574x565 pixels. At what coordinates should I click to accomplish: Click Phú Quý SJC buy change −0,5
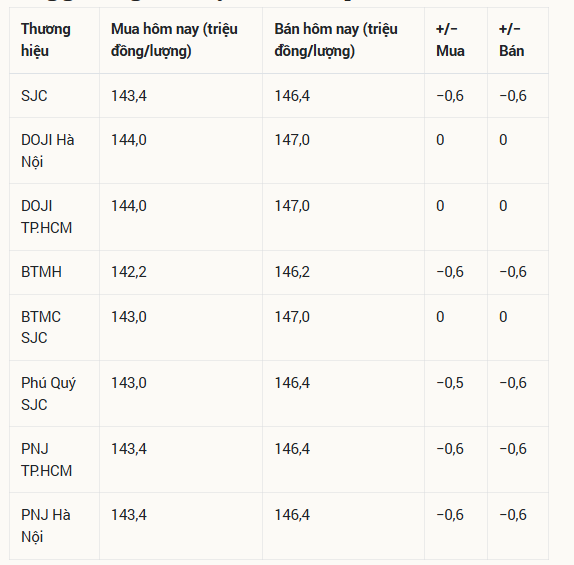coord(450,383)
